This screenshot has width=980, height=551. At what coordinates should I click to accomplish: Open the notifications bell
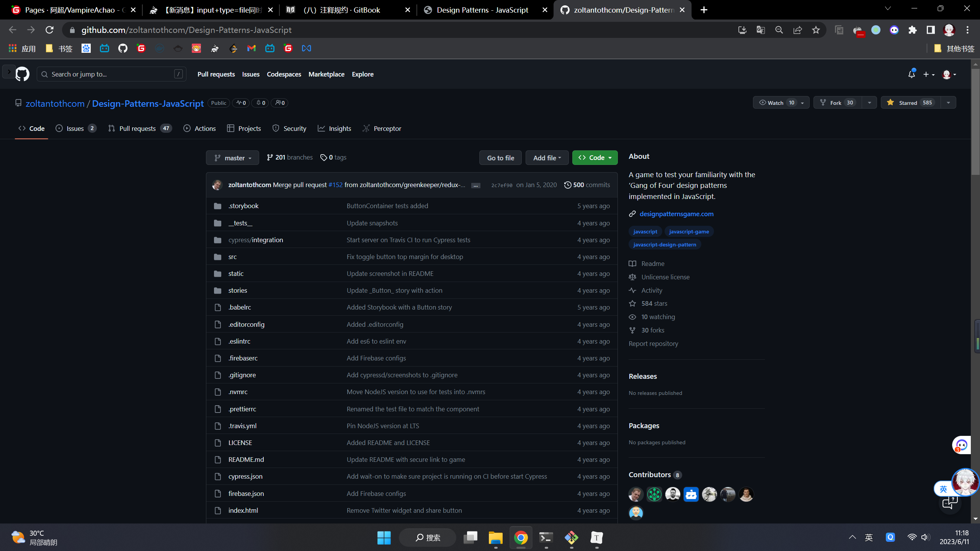point(911,74)
